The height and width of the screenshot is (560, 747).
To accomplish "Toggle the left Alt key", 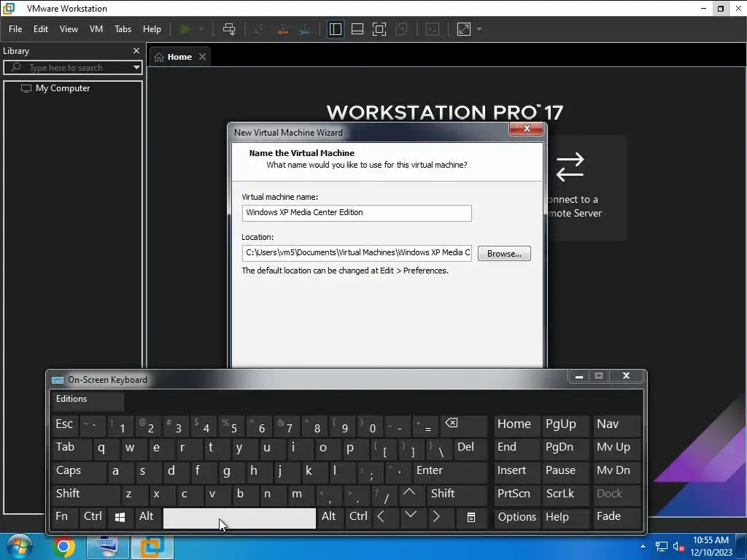I will [x=147, y=517].
